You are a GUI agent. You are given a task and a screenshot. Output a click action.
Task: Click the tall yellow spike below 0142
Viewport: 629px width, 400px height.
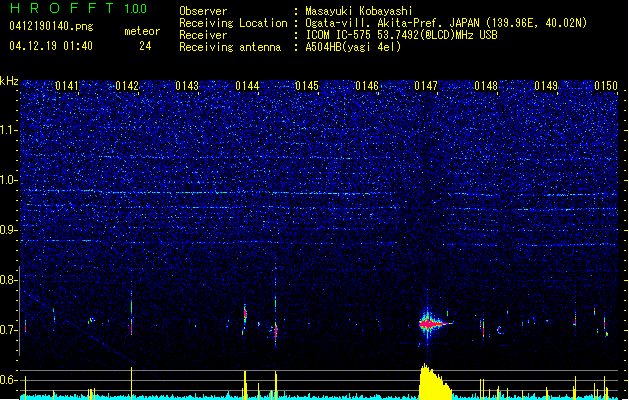tap(132, 383)
